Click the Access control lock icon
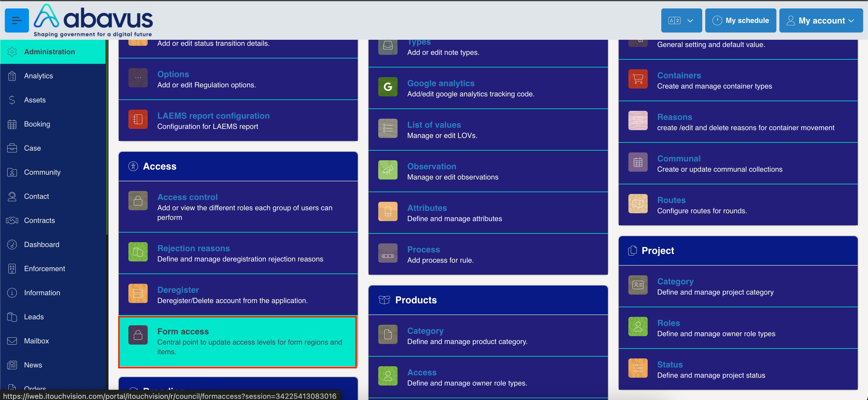Viewport: 868px width, 400px height. 138,201
